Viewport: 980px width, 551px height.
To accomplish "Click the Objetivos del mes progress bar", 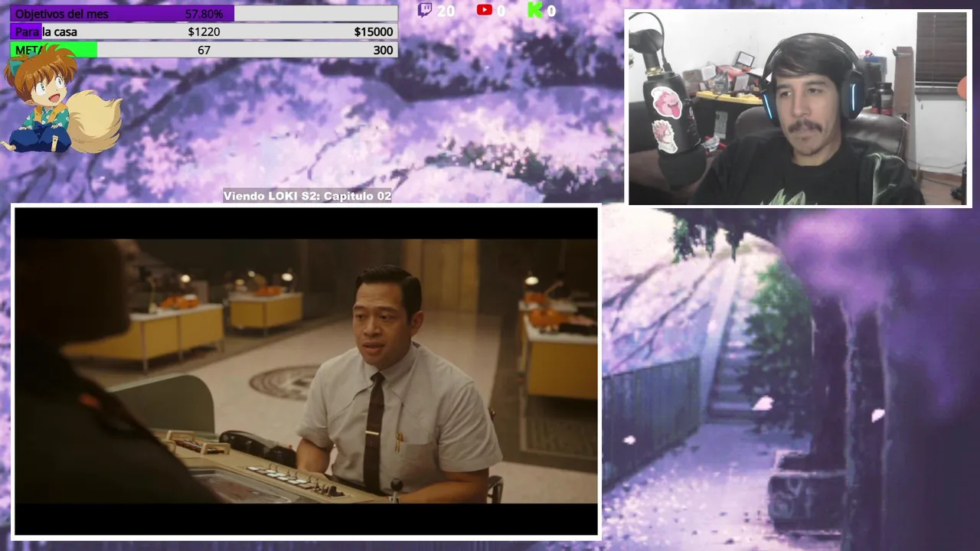I will (x=204, y=14).
